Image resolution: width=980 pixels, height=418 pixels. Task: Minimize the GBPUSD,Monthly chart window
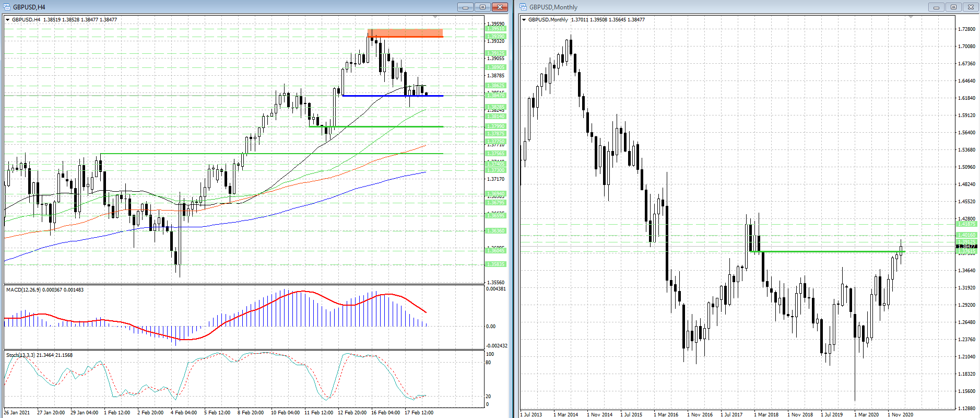point(936,7)
